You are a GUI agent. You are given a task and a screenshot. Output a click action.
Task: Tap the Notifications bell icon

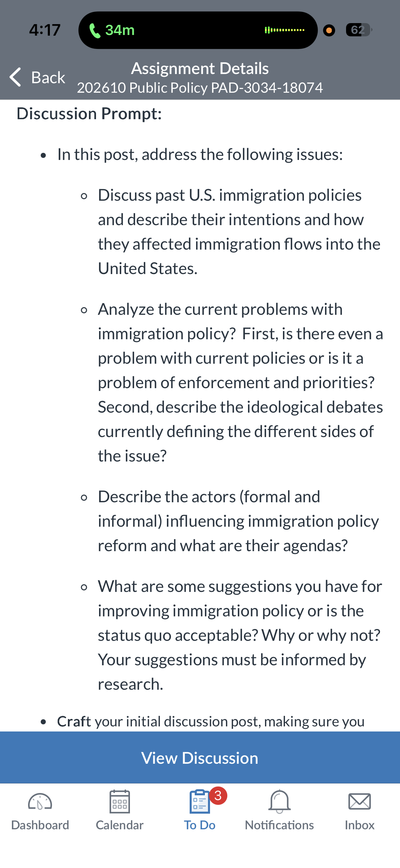(280, 801)
